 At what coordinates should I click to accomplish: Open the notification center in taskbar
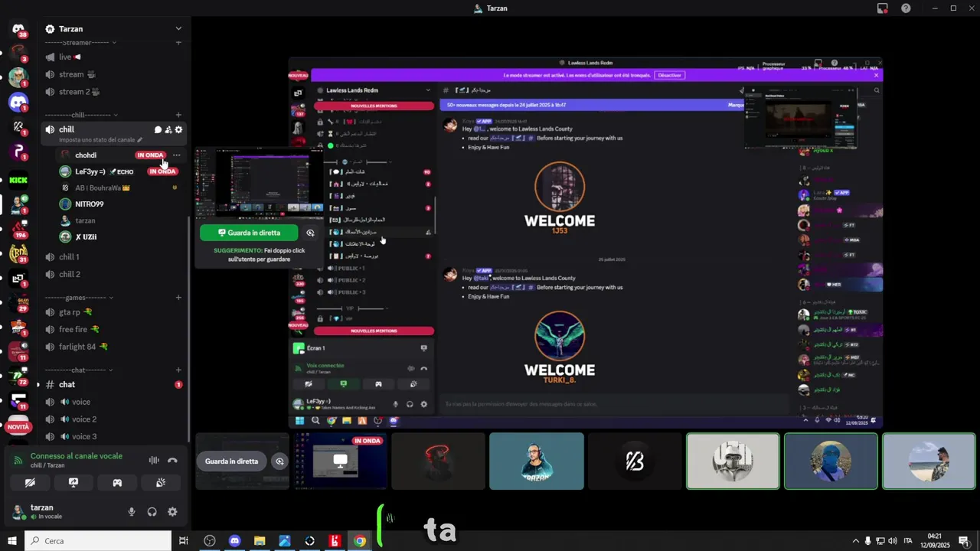(964, 541)
